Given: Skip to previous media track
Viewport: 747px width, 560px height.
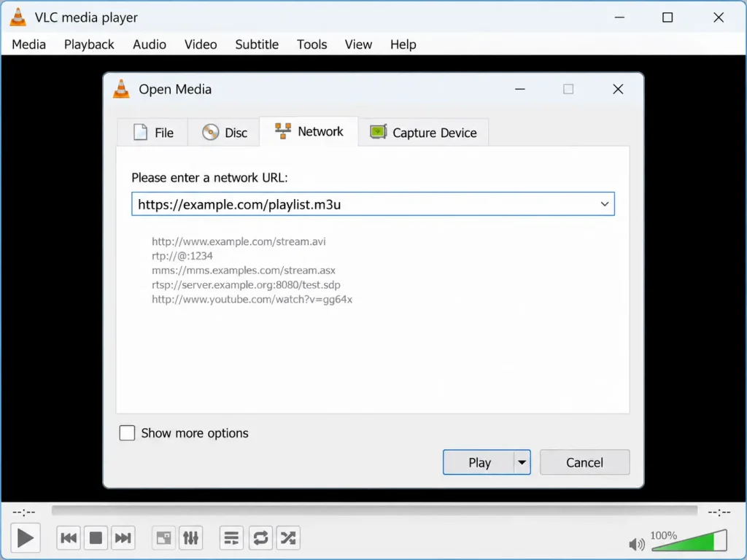Looking at the screenshot, I should pos(69,538).
